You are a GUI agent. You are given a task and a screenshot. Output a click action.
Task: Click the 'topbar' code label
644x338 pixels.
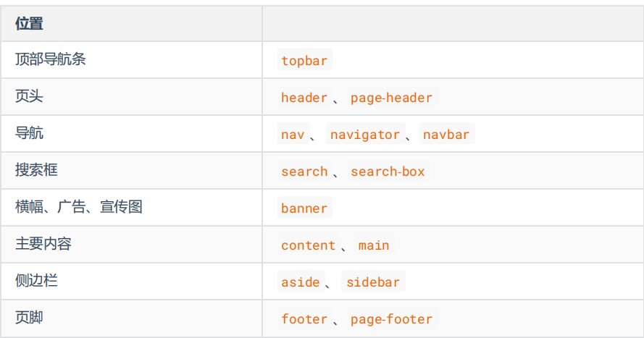pos(304,61)
